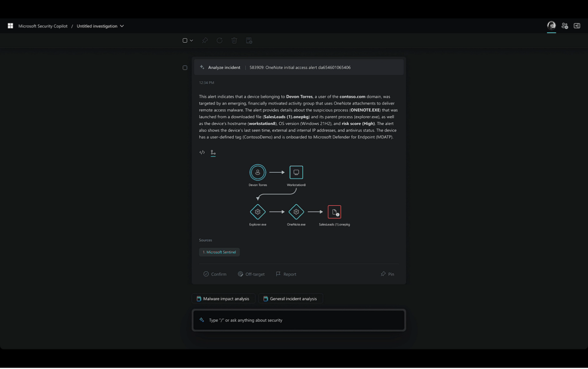Click the Sources label

205,240
